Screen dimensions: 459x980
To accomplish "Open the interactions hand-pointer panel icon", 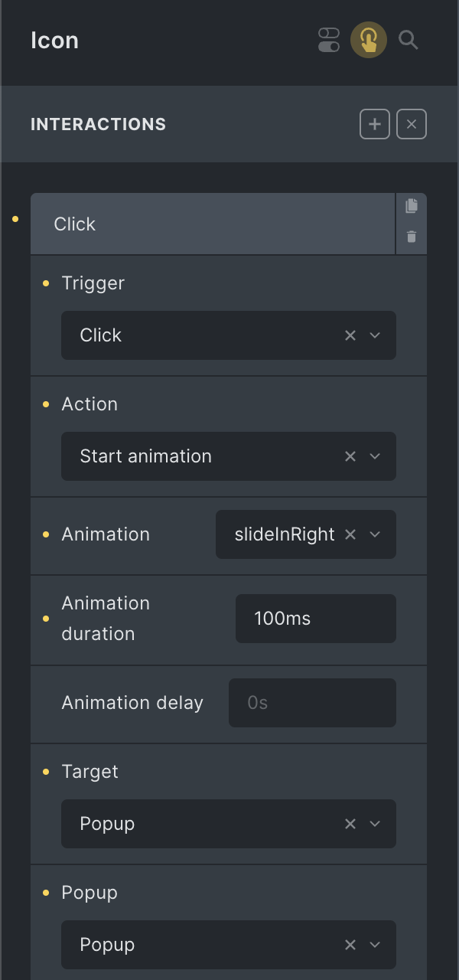I will tap(369, 41).
